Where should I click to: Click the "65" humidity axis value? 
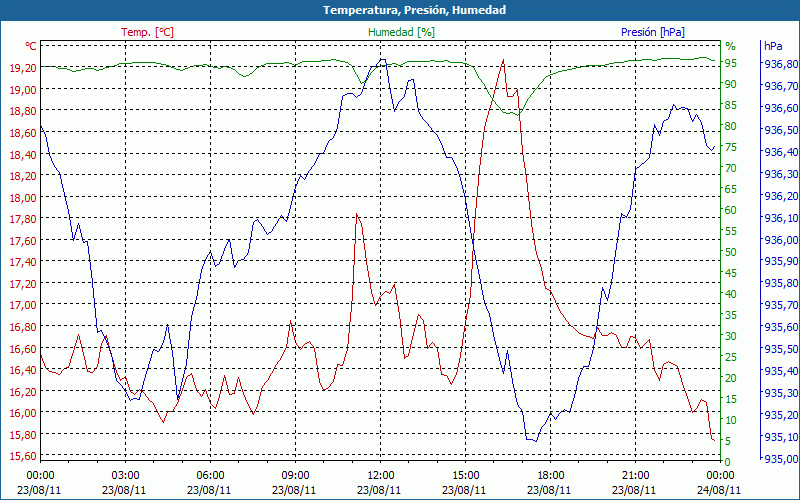coord(731,189)
